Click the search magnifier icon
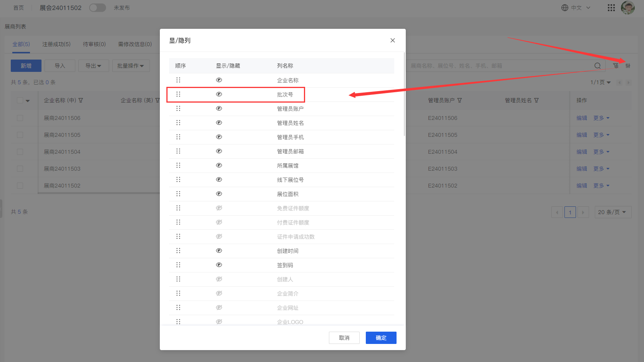This screenshot has width=644, height=362. click(597, 65)
